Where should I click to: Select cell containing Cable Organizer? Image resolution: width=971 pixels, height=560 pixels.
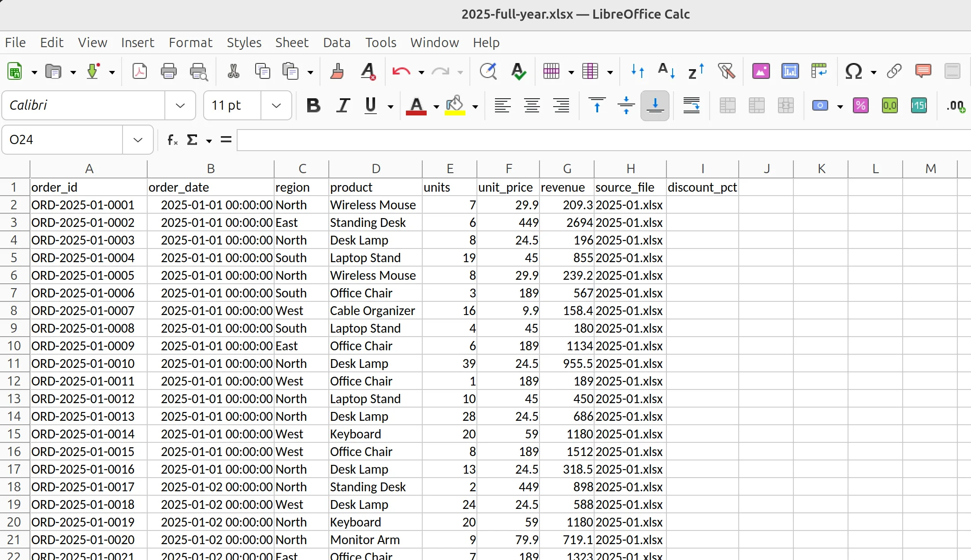point(375,311)
